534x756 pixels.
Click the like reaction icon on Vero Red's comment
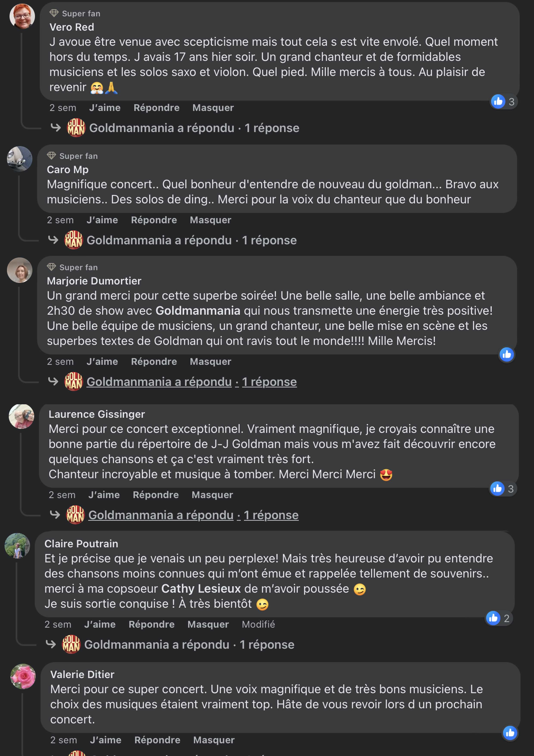pyautogui.click(x=498, y=102)
